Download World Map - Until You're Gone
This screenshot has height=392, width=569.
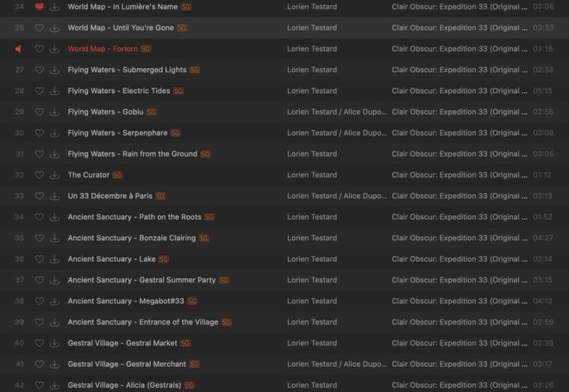coord(54,28)
